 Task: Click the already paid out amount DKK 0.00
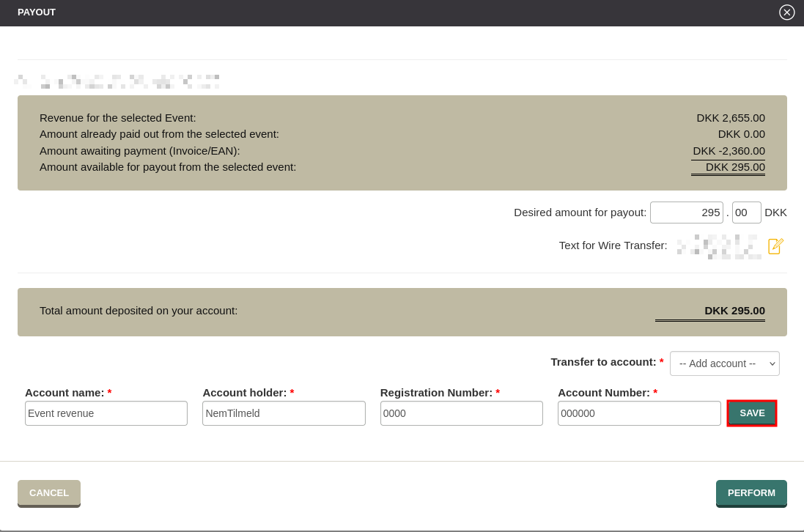[741, 134]
